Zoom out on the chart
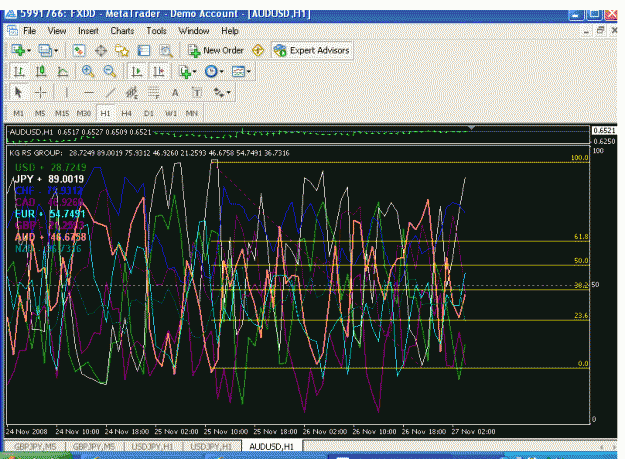This screenshot has width=625, height=459. click(109, 72)
